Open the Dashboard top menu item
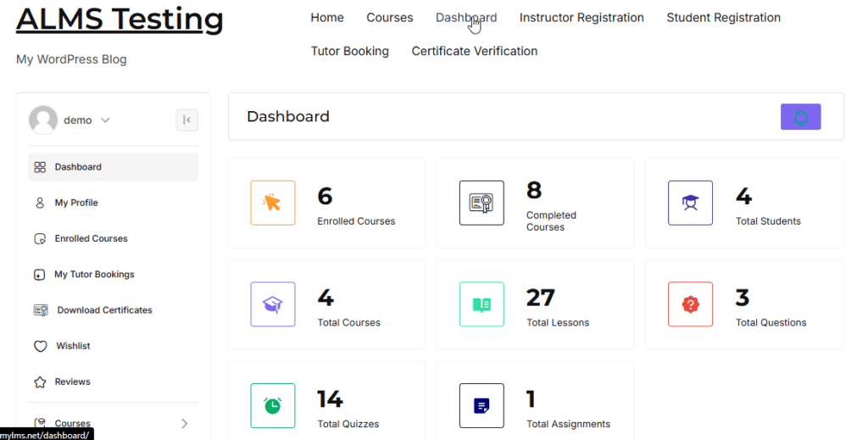The width and height of the screenshot is (868, 440). coord(466,18)
